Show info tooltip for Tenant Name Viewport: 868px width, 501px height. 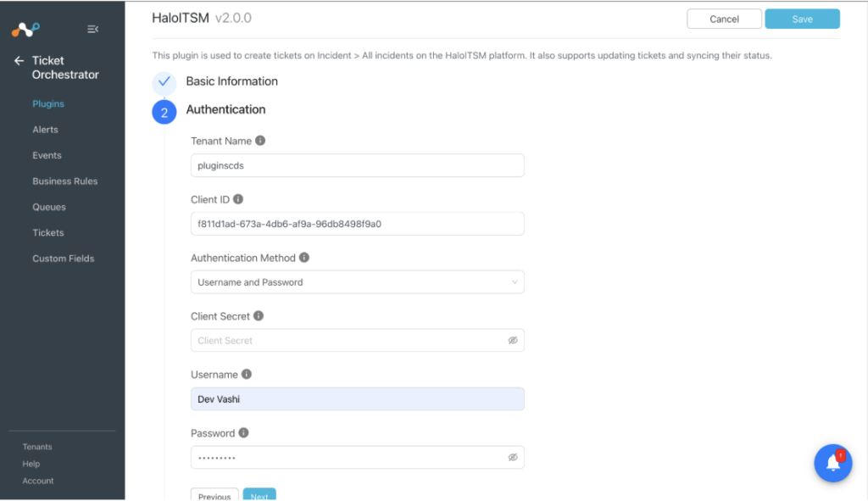pos(260,141)
